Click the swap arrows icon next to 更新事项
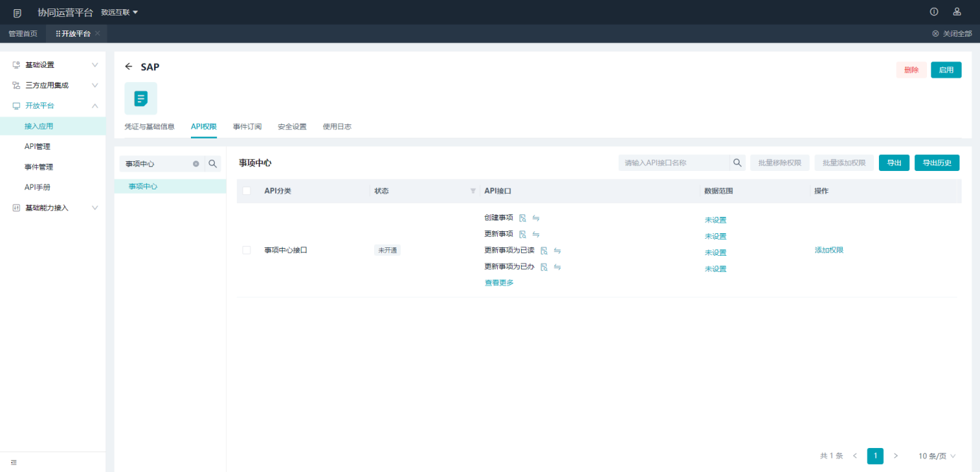Image resolution: width=980 pixels, height=472 pixels. 536,235
